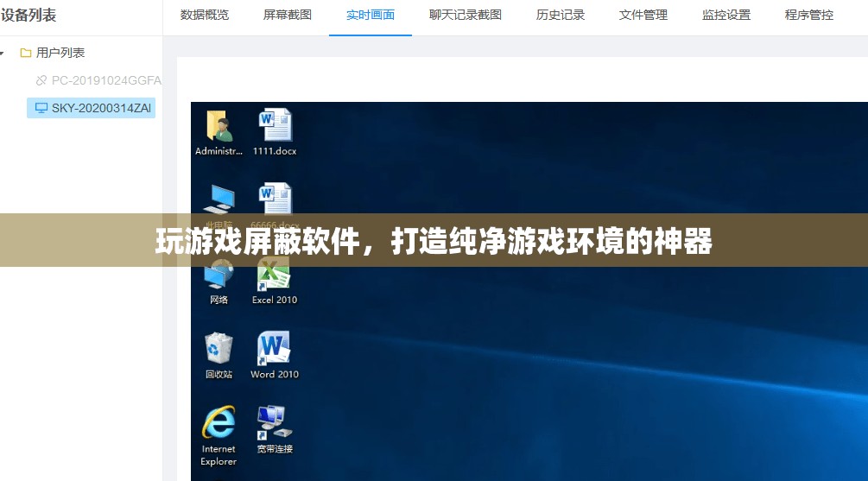Image resolution: width=868 pixels, height=481 pixels.
Task: Select device SKY-20200314ZAI
Action: [x=91, y=108]
